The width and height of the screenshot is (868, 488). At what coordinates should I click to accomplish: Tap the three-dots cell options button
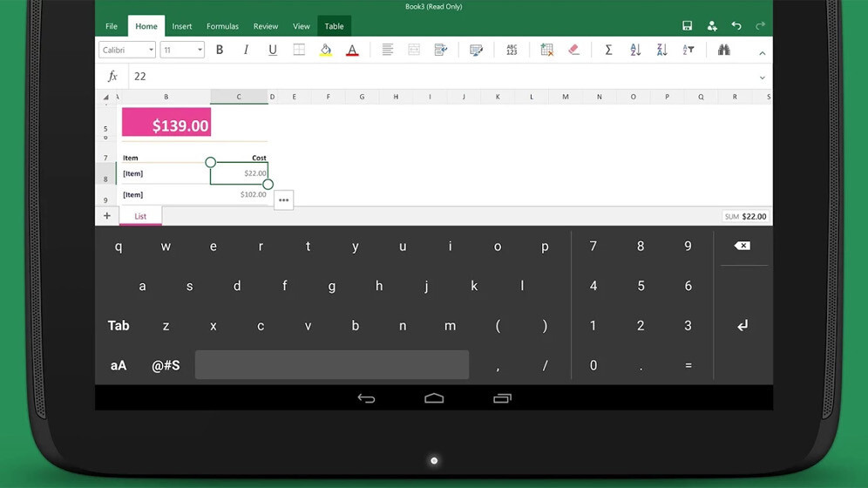click(283, 200)
